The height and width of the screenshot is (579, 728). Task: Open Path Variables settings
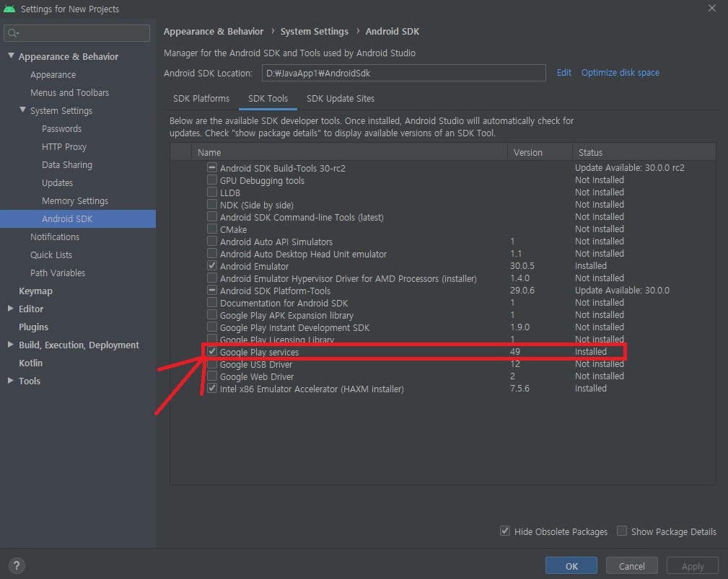58,273
